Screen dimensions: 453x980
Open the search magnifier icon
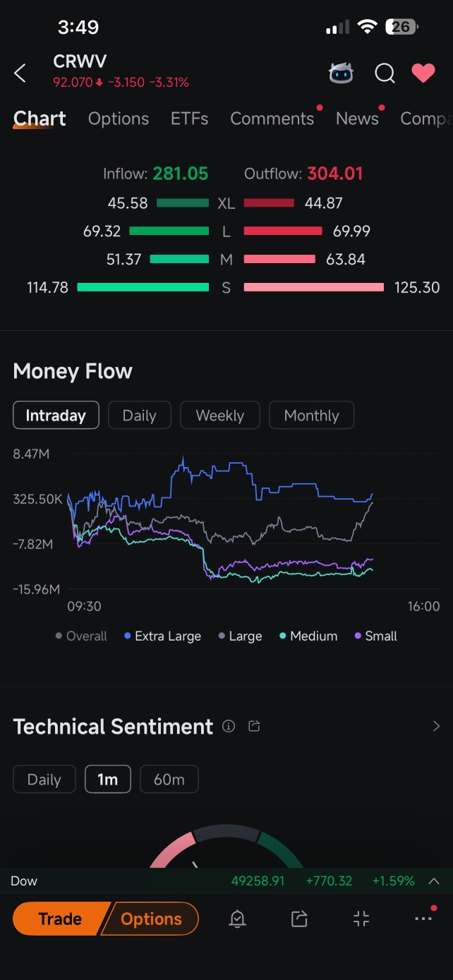[x=385, y=73]
